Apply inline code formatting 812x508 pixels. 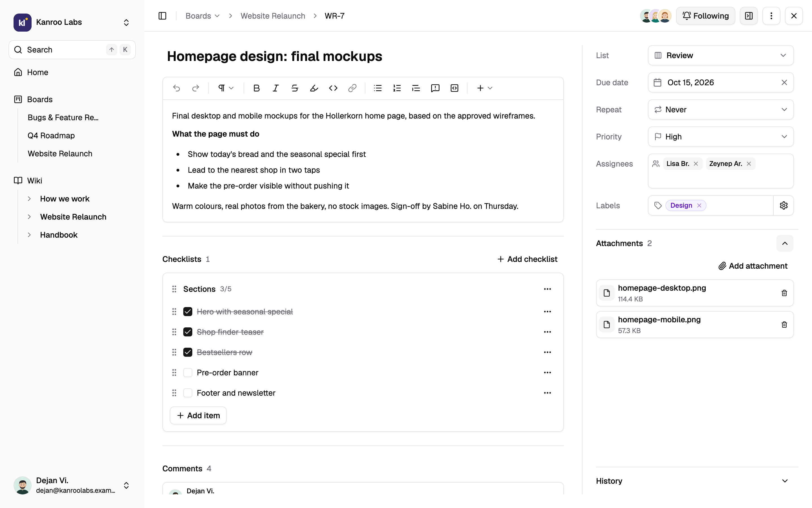(x=333, y=88)
